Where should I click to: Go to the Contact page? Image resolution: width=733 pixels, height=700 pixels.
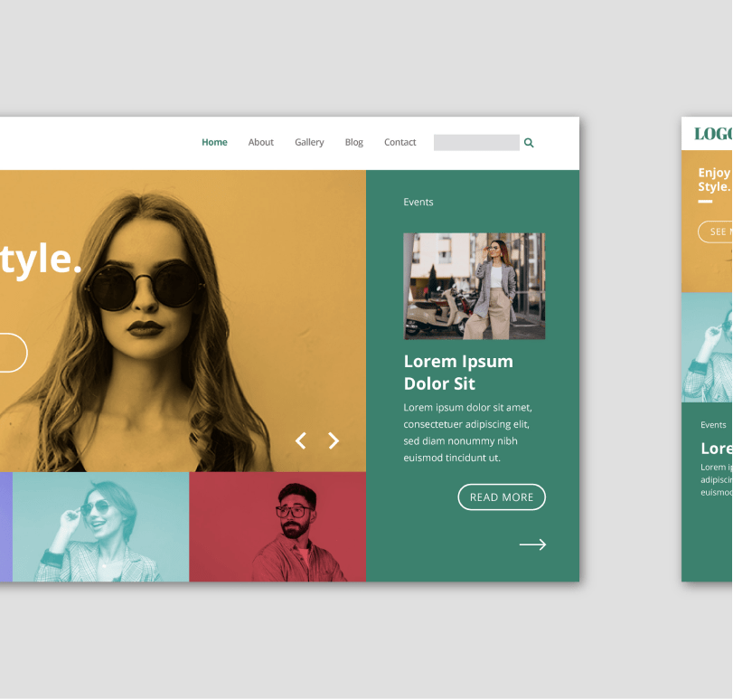[399, 142]
